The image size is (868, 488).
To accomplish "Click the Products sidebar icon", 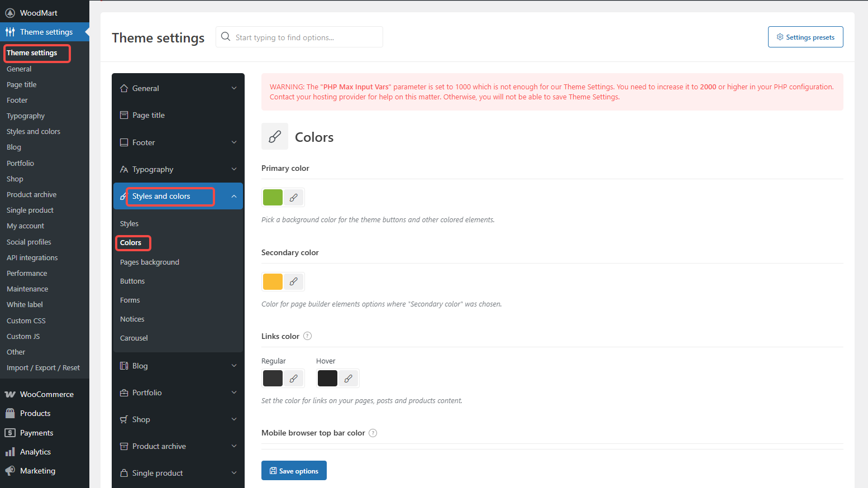I will pos(10,413).
